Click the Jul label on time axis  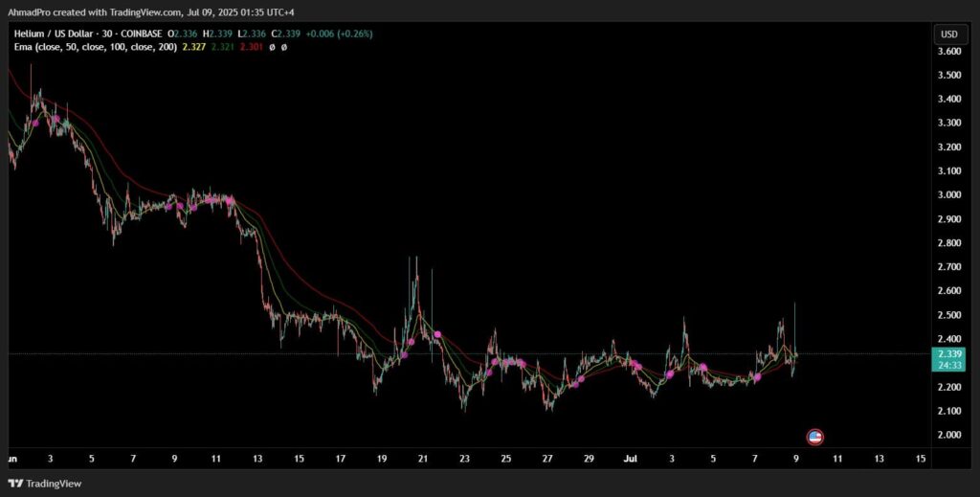coord(630,459)
